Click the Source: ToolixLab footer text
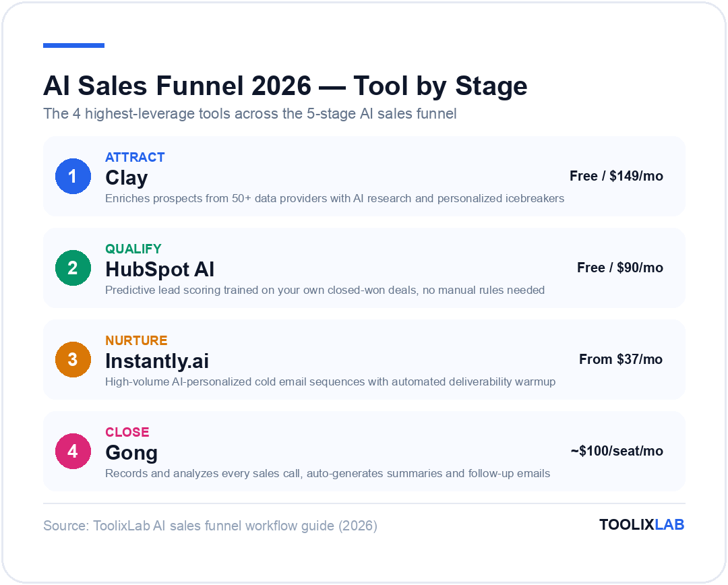 (x=210, y=526)
